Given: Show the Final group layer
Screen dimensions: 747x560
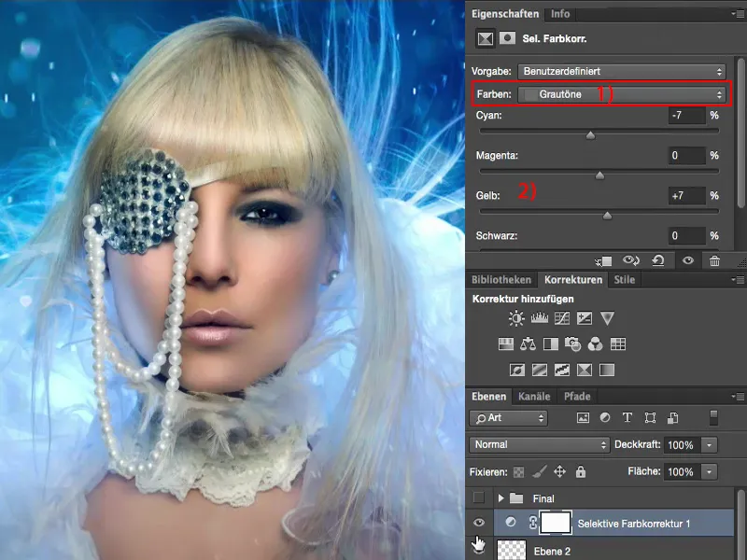Looking at the screenshot, I should click(x=479, y=498).
